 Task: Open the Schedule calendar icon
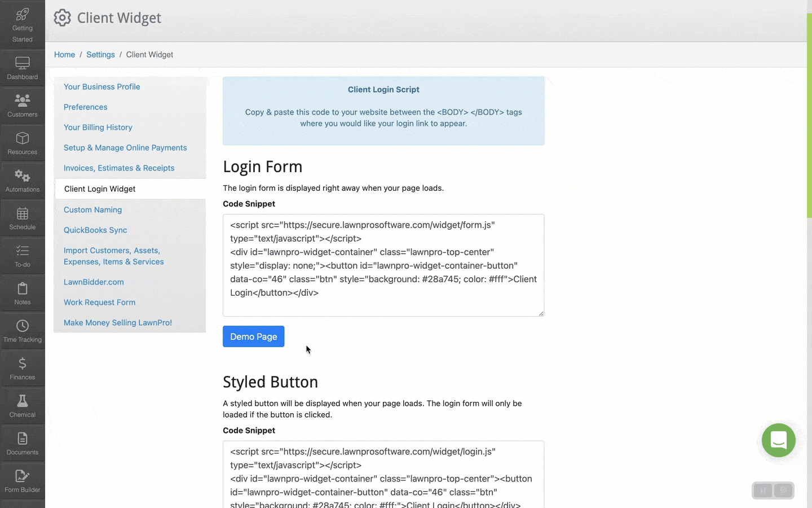tap(23, 213)
